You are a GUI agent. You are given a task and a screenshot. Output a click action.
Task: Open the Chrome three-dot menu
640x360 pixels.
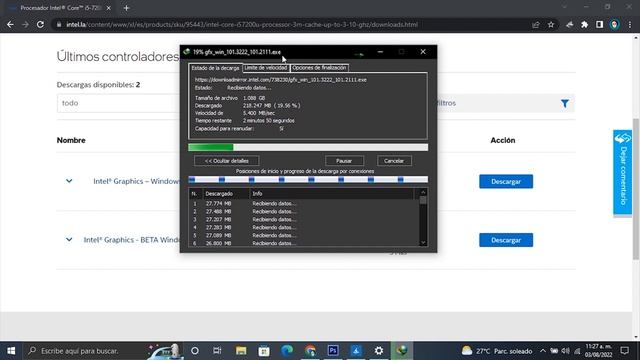pos(630,24)
